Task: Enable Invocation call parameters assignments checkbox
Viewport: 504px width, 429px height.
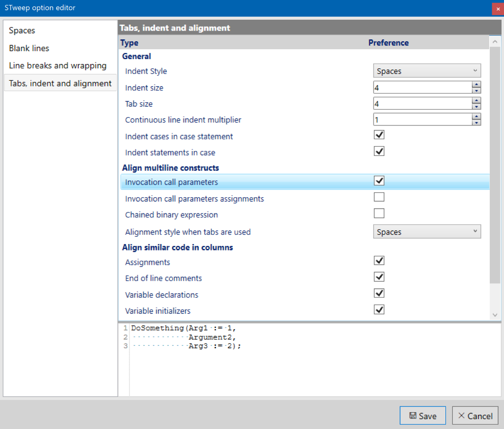Action: click(x=379, y=197)
